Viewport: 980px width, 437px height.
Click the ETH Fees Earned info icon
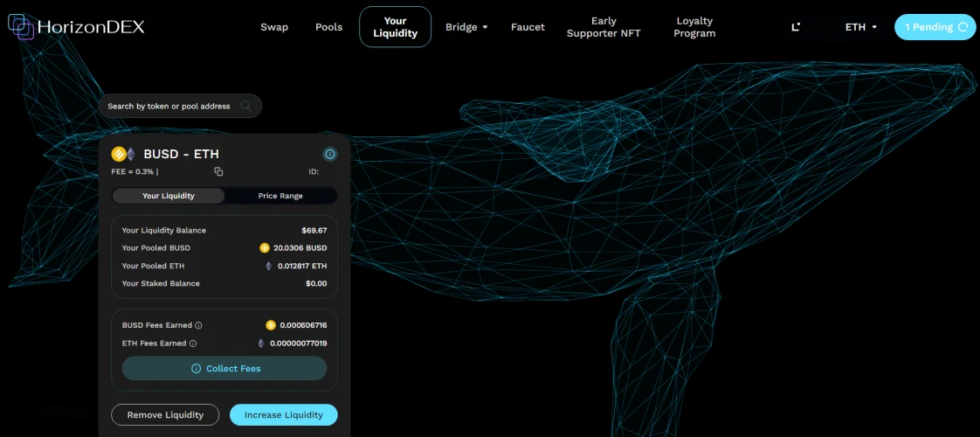tap(193, 343)
